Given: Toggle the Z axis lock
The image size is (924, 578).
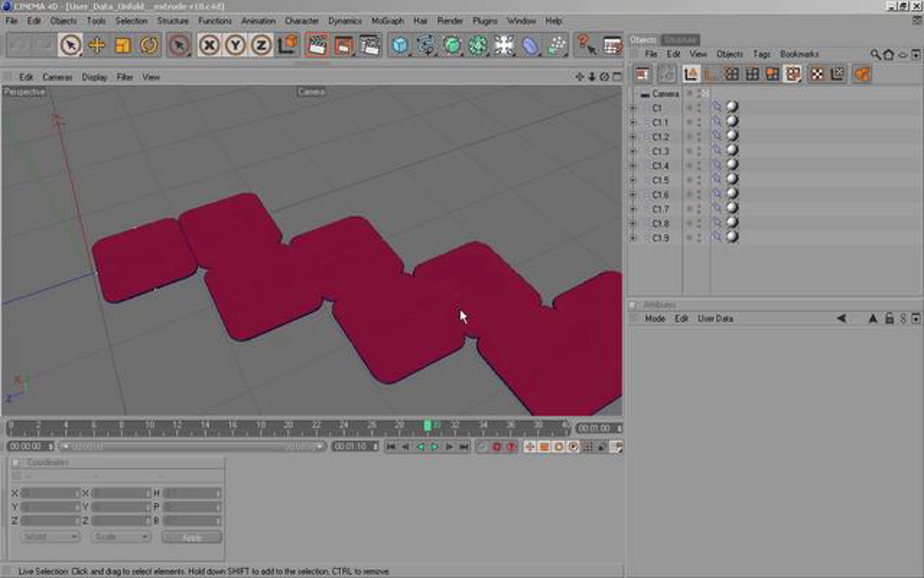Looking at the screenshot, I should pyautogui.click(x=261, y=45).
